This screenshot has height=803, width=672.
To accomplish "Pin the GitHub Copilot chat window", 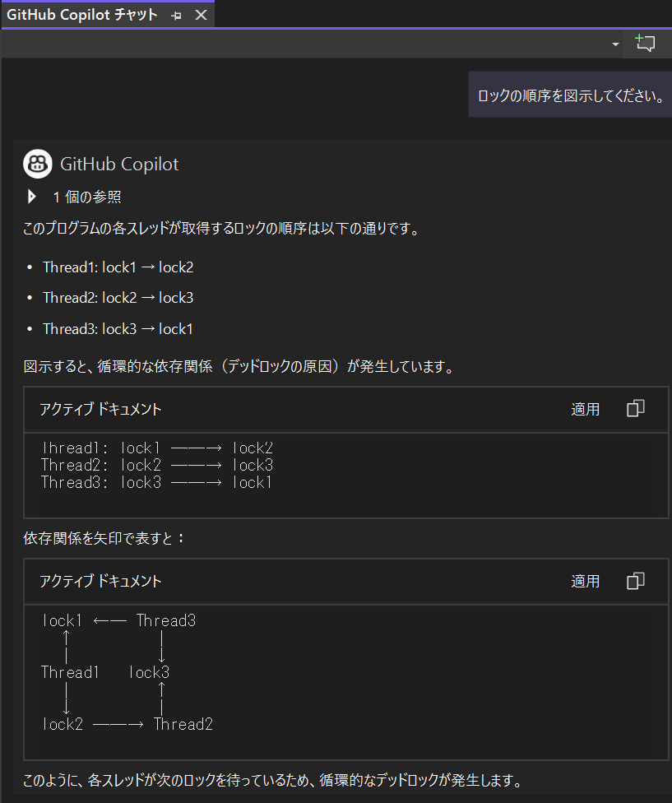I will (177, 16).
